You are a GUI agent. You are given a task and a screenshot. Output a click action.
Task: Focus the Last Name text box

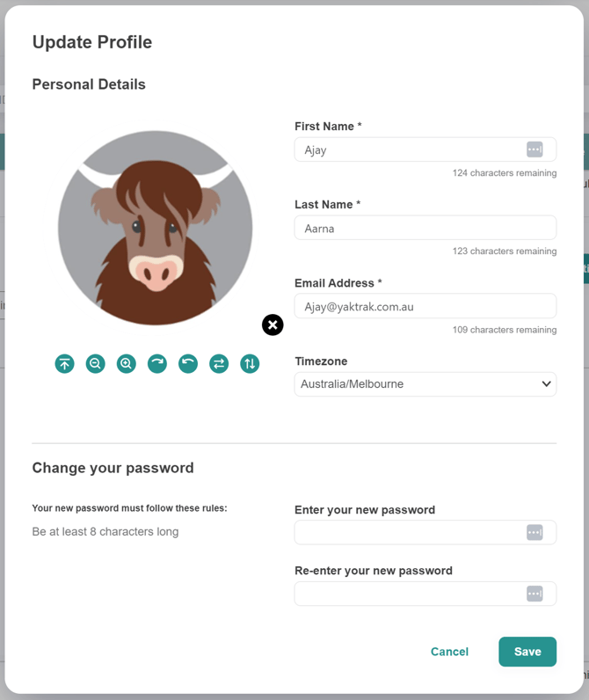[x=425, y=228]
